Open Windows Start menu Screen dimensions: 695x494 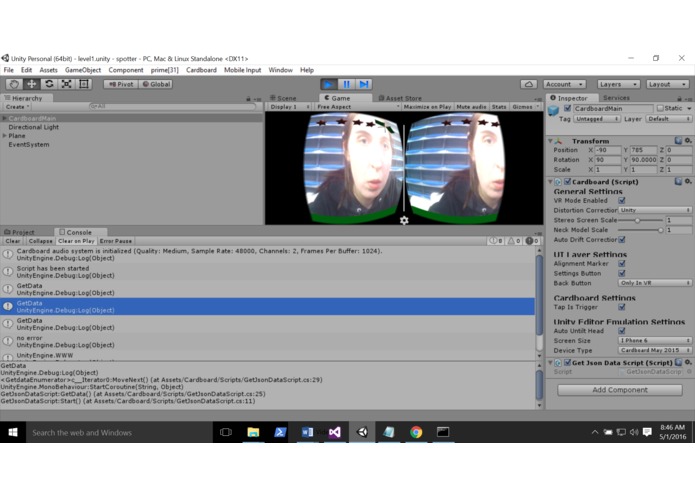13,432
